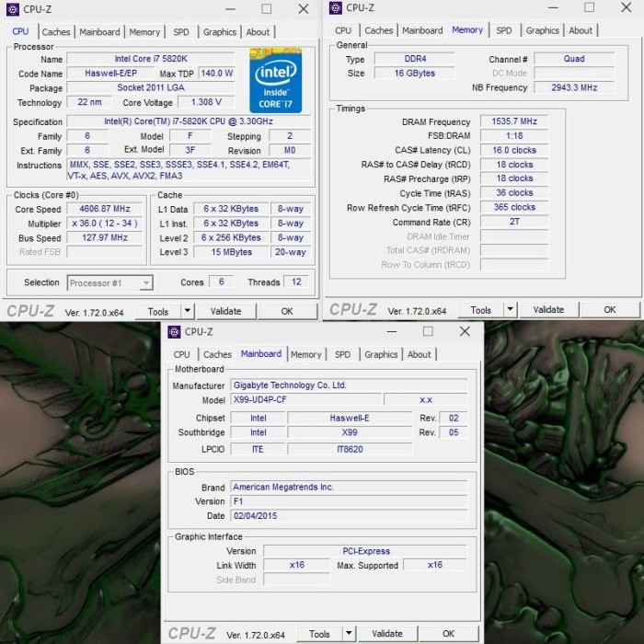The height and width of the screenshot is (644, 644).
Task: Select CPU tab in the Memory window
Action: tap(343, 30)
